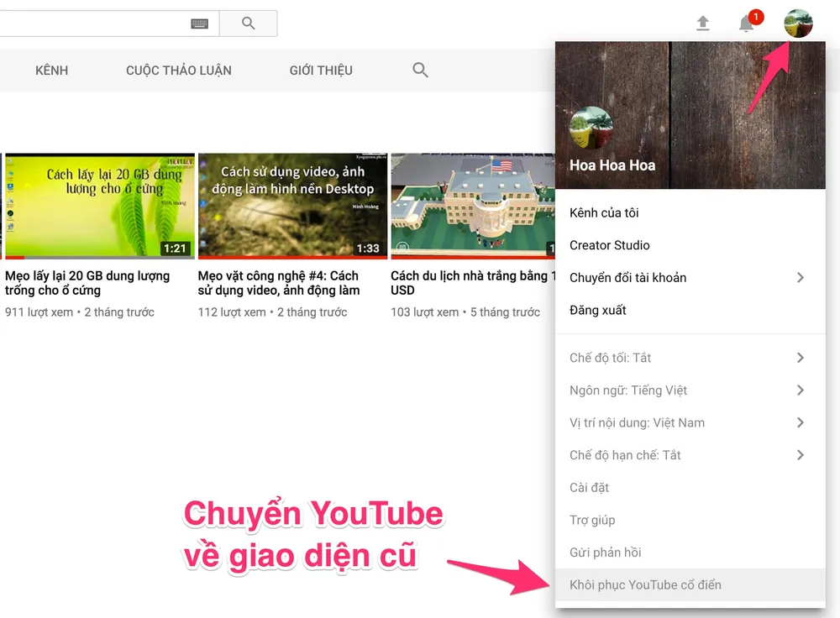The height and width of the screenshot is (618, 840).
Task: Select Trợ giúp help entry
Action: pyautogui.click(x=690, y=520)
